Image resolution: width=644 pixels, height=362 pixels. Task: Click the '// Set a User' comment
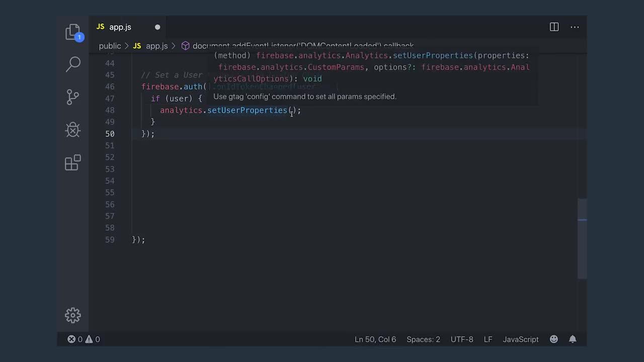coord(172,75)
